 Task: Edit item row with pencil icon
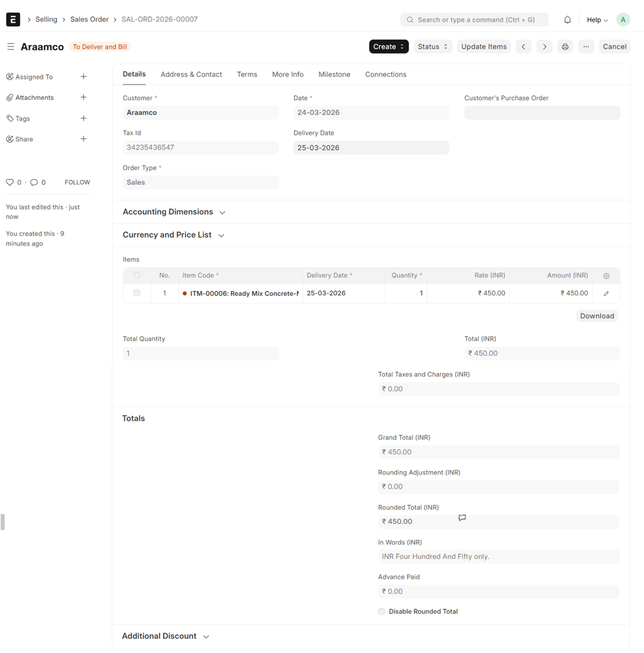click(606, 294)
